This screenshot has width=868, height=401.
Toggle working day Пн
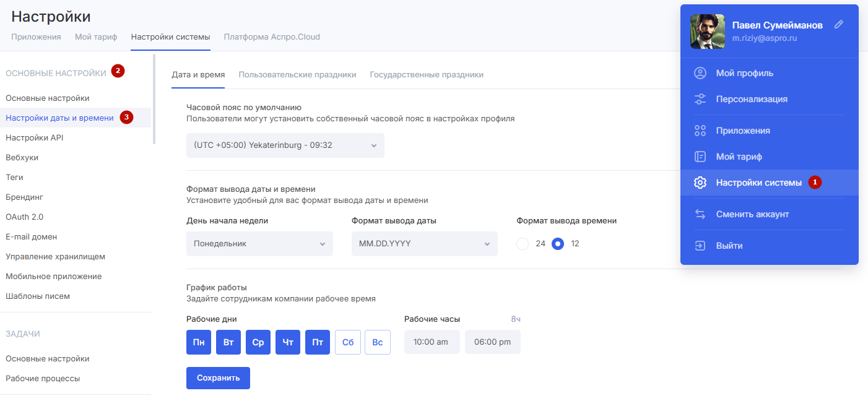(199, 342)
